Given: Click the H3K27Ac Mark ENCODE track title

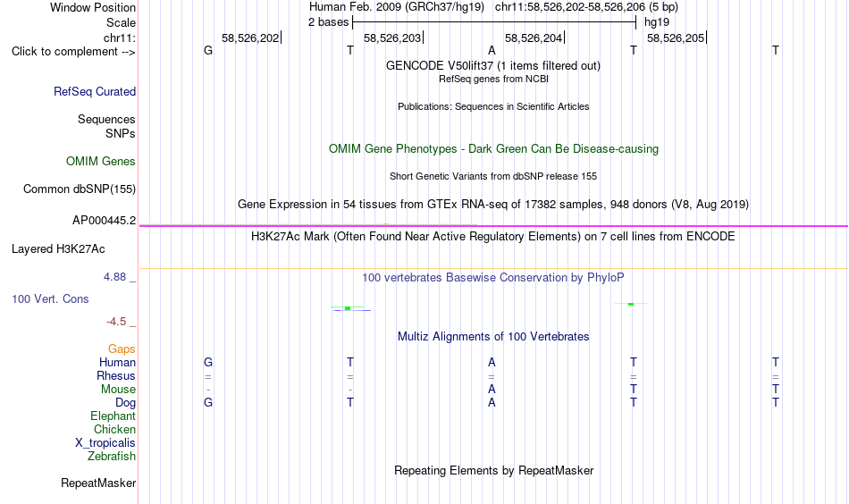Looking at the screenshot, I should (493, 237).
